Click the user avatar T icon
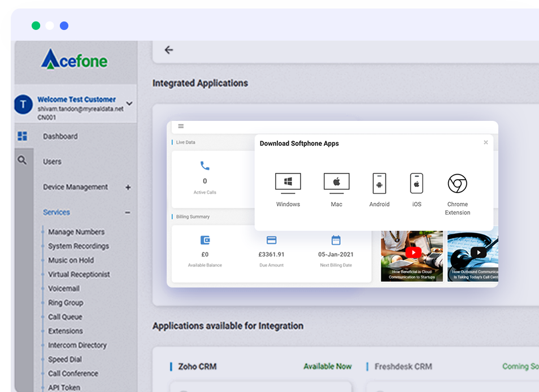Screen dimensions: 539x392 click(23, 104)
